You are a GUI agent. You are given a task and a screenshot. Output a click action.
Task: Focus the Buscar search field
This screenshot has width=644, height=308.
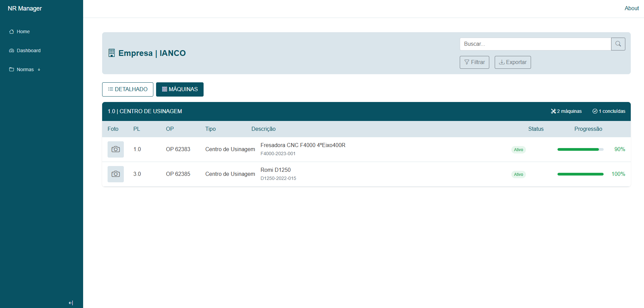pos(535,44)
